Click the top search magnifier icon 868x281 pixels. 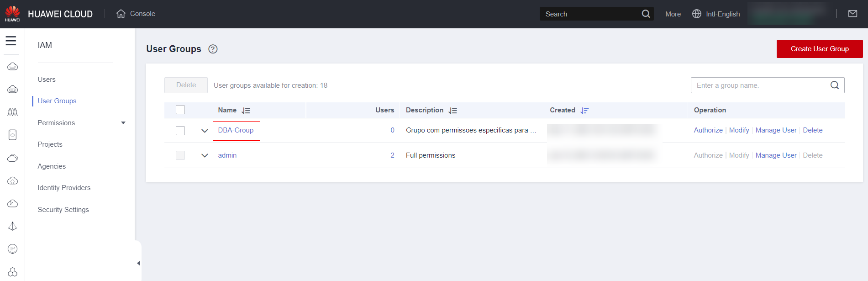coord(646,14)
